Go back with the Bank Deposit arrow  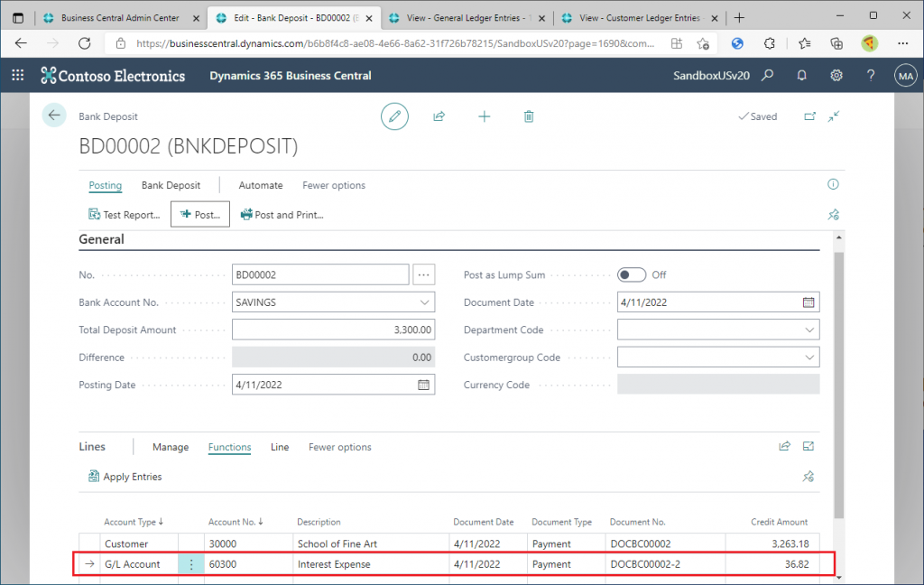coord(54,115)
